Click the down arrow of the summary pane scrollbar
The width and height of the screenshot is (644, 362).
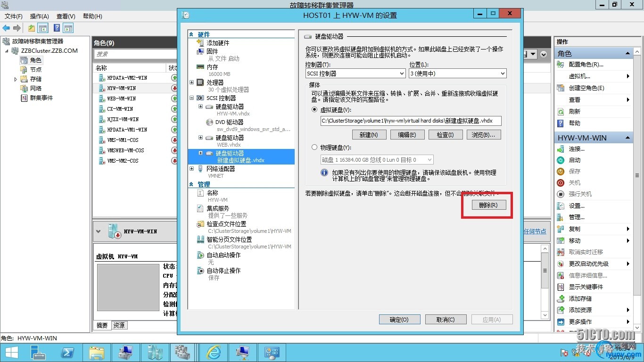pyautogui.click(x=545, y=315)
